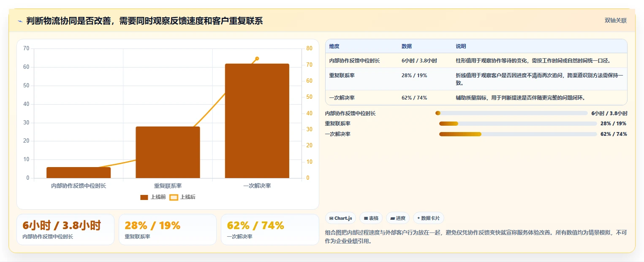Viewport: 644px width, 262px height.
Task: Click the 内部协作反馈中位时长 x-axis label
Action: pyautogui.click(x=79, y=186)
